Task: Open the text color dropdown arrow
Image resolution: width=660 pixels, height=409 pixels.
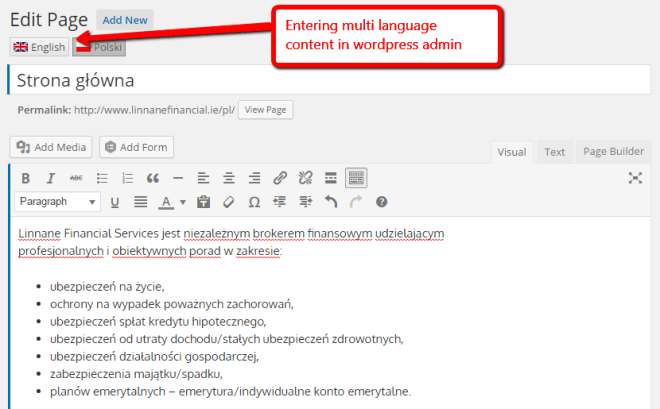Action: [x=183, y=202]
